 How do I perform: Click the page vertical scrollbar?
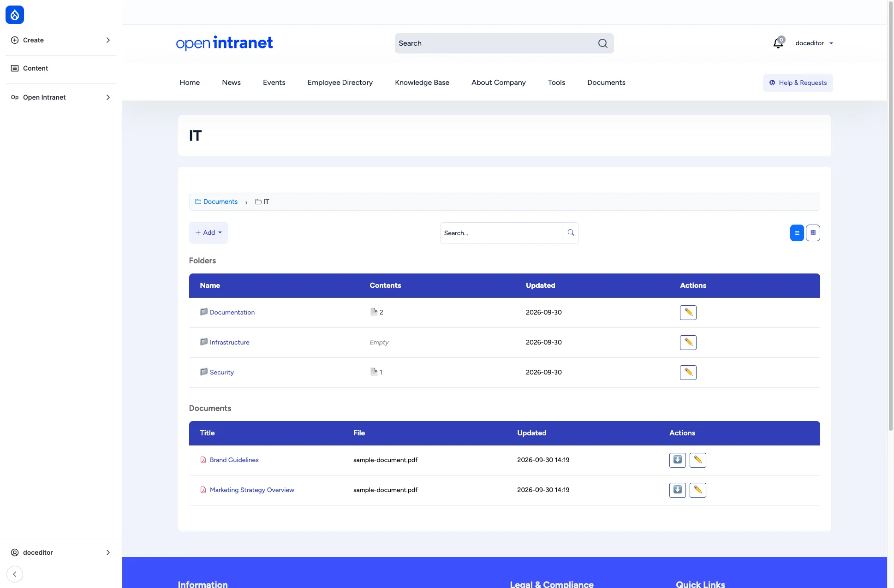891,216
